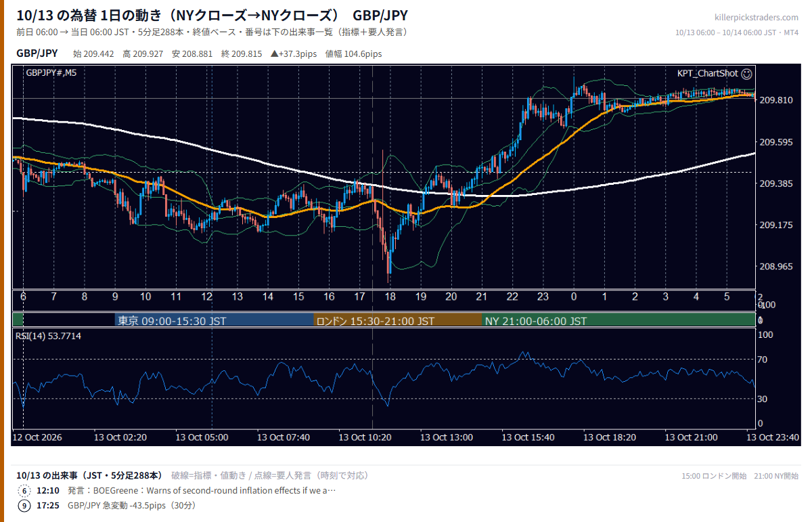Click the 13 Oct 07:40 time label
Screen dimensions: 812x522
[x=284, y=437]
